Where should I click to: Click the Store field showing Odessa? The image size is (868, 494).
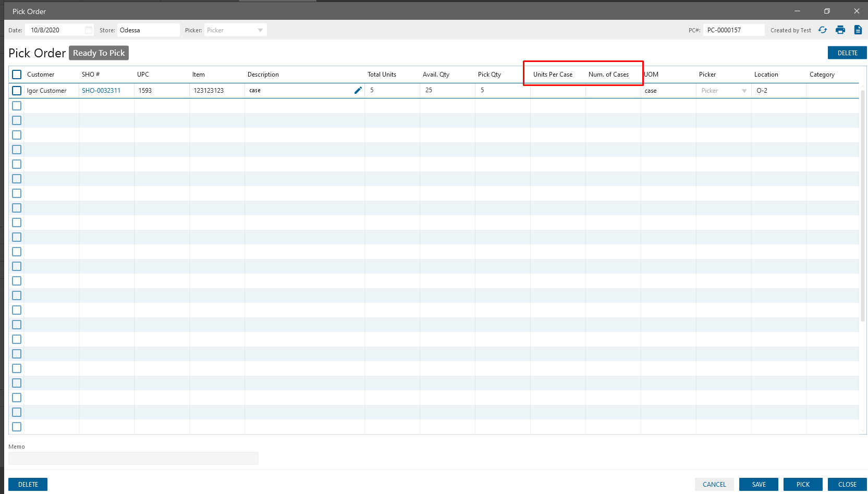tap(149, 30)
